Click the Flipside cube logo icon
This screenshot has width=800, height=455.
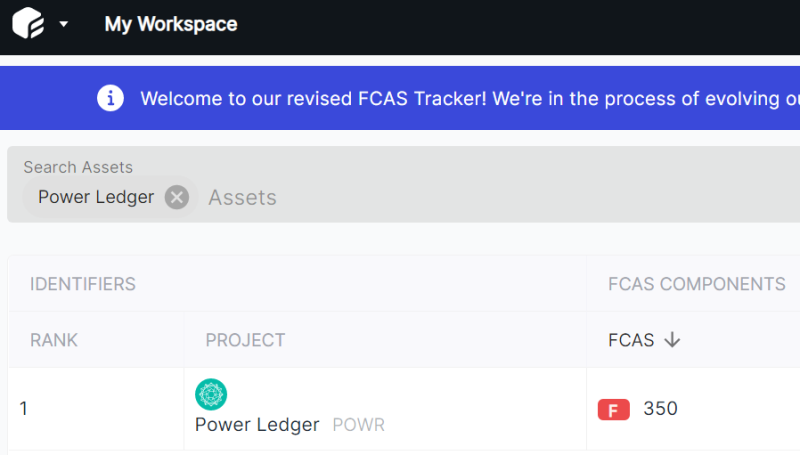point(28,23)
